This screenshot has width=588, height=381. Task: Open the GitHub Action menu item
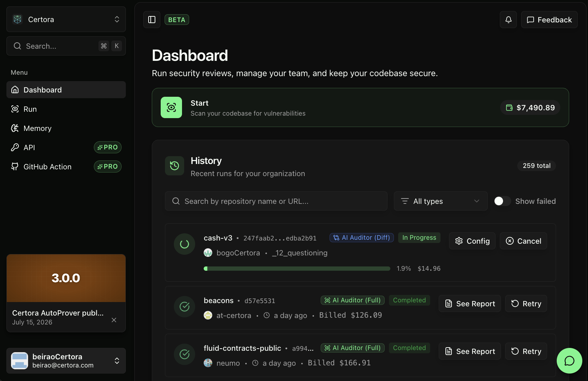(66, 166)
